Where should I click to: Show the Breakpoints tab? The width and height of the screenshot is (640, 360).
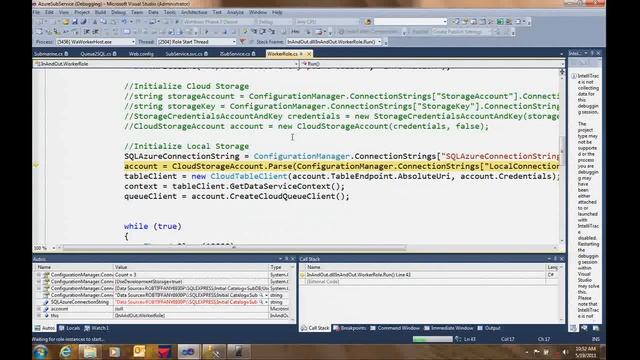[349, 328]
